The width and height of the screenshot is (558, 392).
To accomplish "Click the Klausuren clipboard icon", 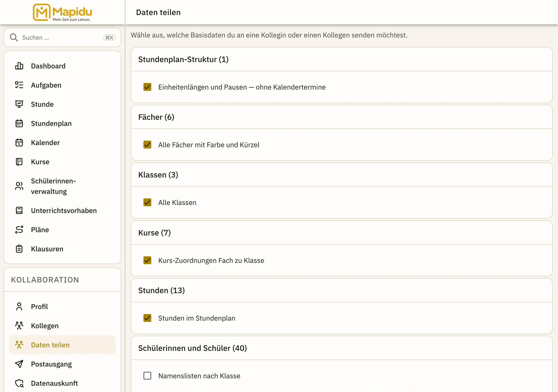I will click(19, 249).
